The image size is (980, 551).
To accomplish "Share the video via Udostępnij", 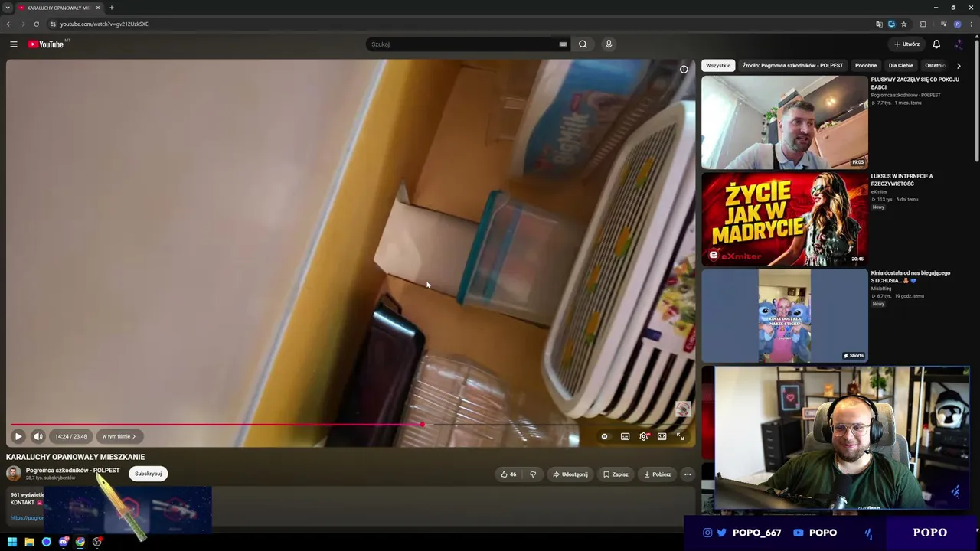I will coord(570,474).
